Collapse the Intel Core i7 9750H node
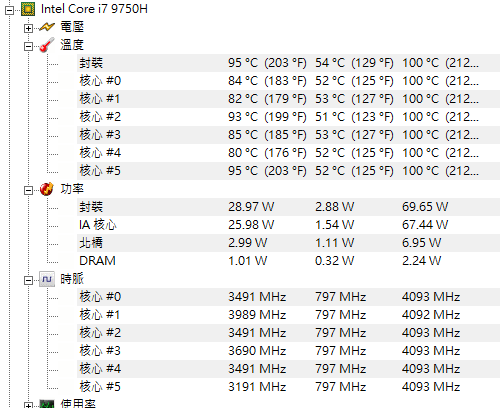Image resolution: width=500 pixels, height=408 pixels. click(10, 11)
